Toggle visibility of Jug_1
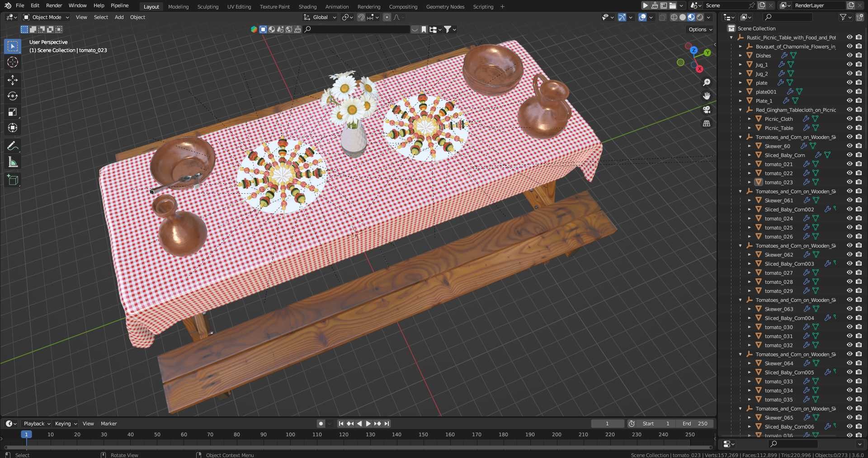Screen dimensions: 868x458 pyautogui.click(x=849, y=64)
